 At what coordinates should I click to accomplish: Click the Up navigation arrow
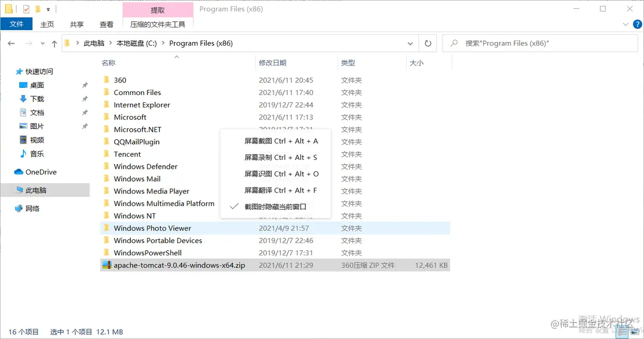pos(54,43)
